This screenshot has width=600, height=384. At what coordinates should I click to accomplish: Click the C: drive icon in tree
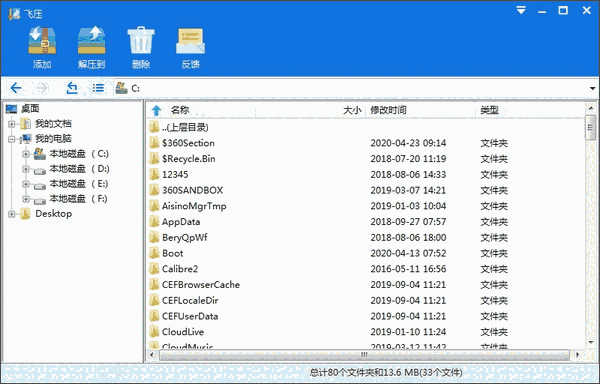tap(40, 154)
